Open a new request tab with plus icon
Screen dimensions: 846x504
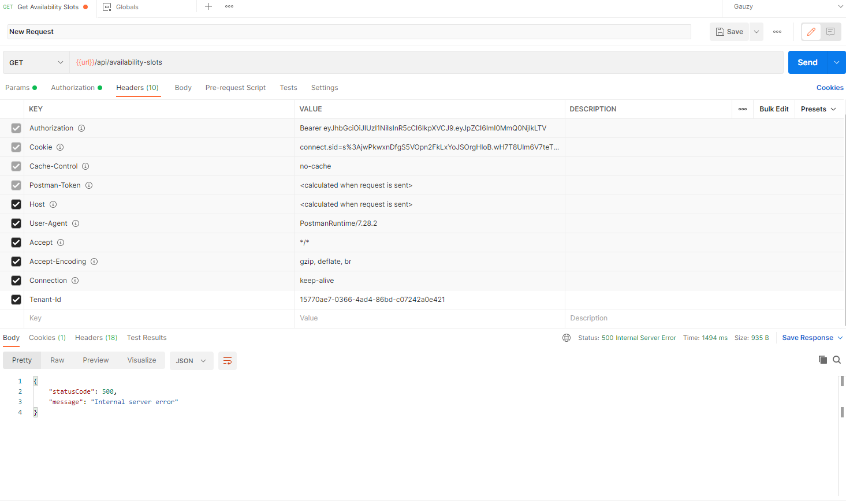click(208, 6)
